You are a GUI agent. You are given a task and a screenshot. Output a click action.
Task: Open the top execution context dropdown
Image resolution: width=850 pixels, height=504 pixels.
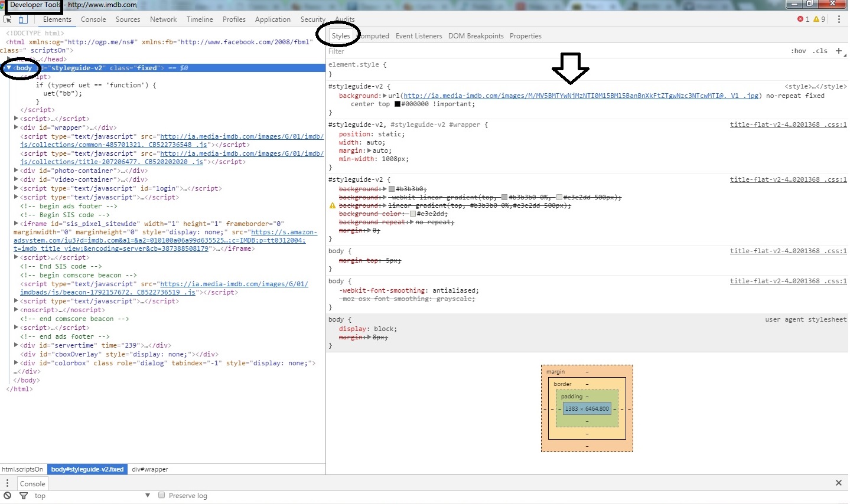(x=148, y=496)
